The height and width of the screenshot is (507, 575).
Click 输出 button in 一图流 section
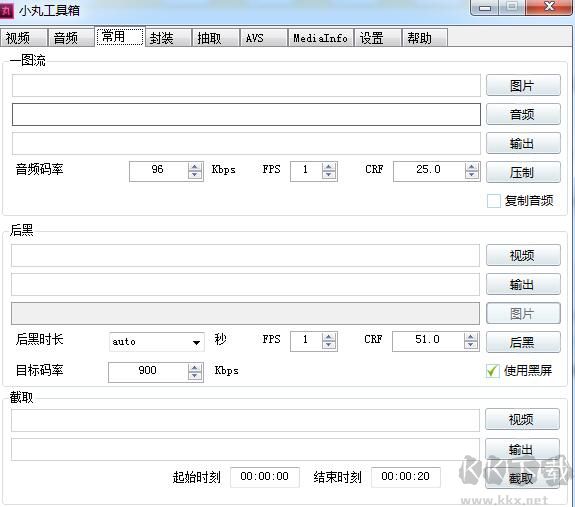[523, 143]
